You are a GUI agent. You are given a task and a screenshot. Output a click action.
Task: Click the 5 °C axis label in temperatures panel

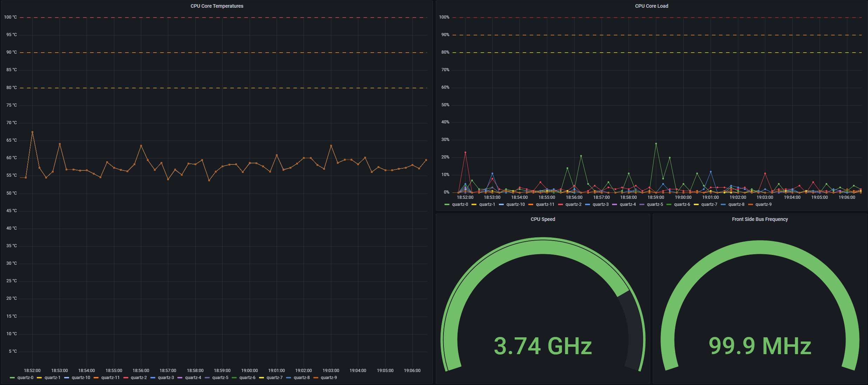[13, 351]
